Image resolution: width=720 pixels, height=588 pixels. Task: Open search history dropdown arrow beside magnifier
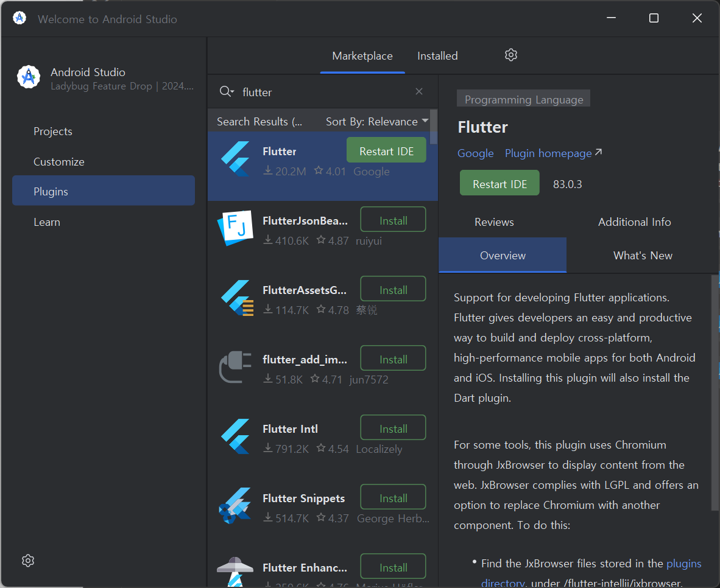(x=232, y=92)
